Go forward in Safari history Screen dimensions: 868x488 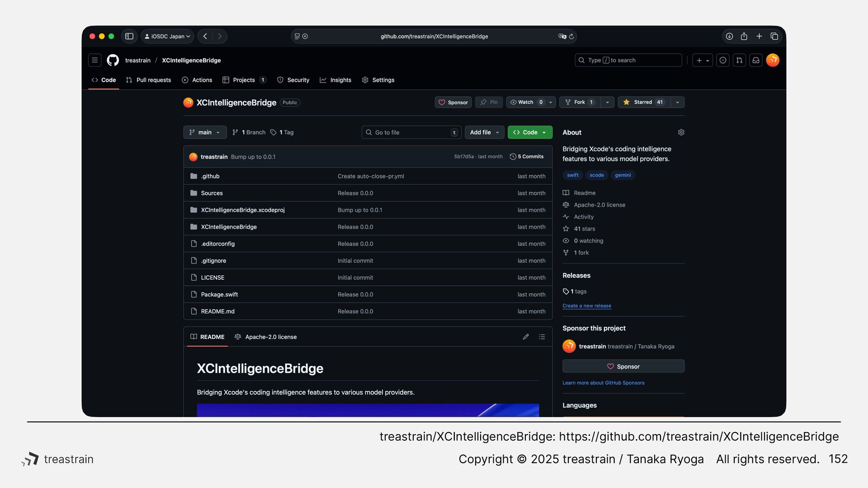(x=220, y=36)
